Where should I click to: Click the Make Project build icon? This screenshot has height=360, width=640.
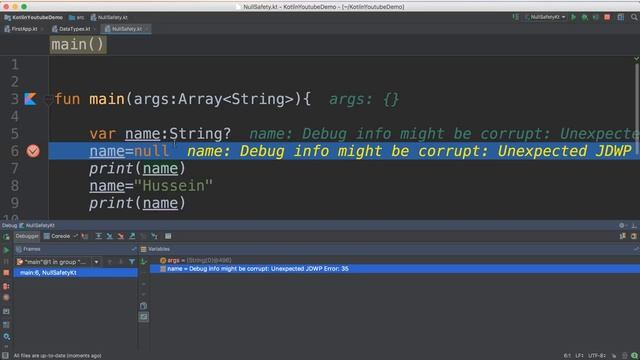click(516, 17)
